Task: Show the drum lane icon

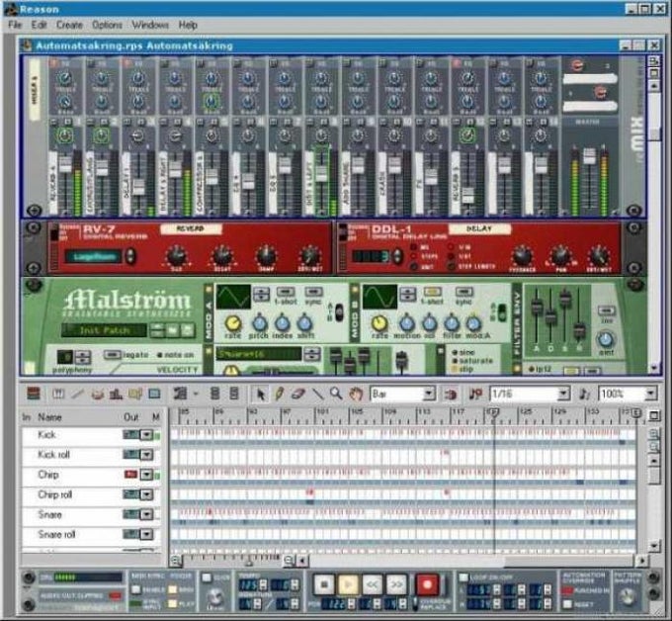Action: [98, 394]
